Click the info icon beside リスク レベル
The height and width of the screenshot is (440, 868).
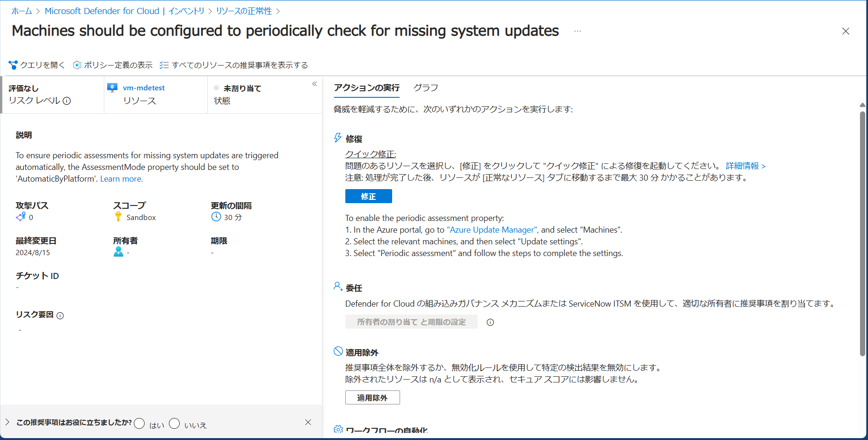coord(67,101)
